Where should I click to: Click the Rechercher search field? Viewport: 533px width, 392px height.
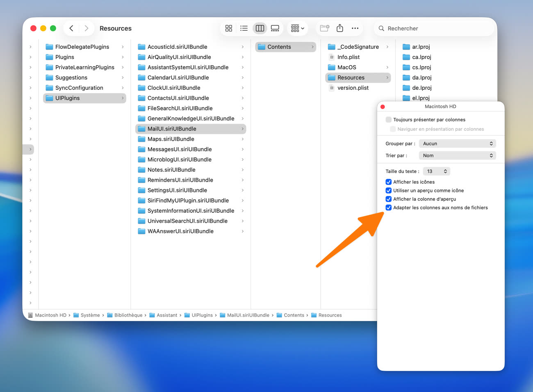tap(435, 28)
